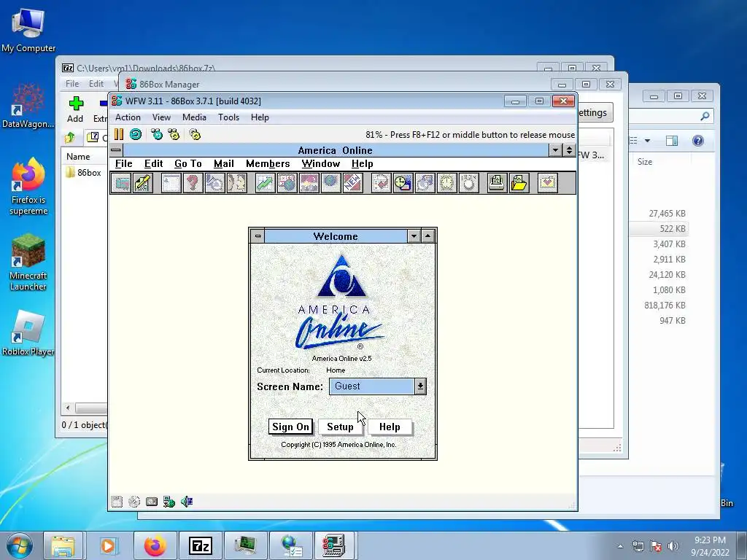Open AOL Main Menu toolbar icon
The width and height of the screenshot is (747, 560).
[171, 183]
